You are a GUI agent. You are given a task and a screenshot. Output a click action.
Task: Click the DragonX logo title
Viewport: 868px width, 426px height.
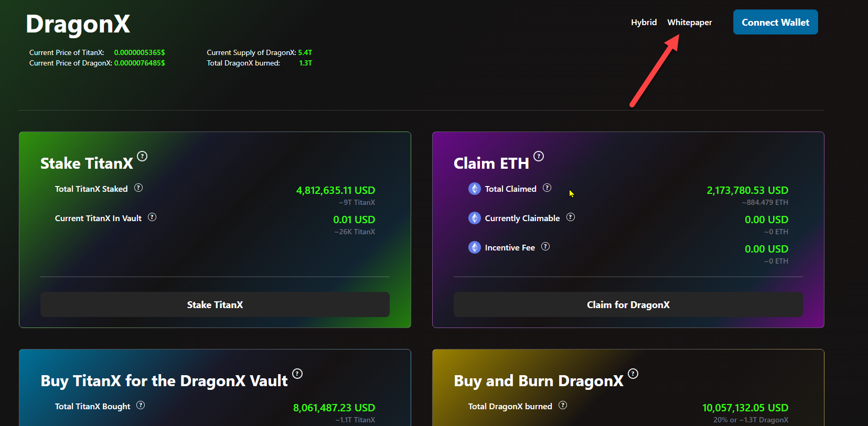pos(78,24)
